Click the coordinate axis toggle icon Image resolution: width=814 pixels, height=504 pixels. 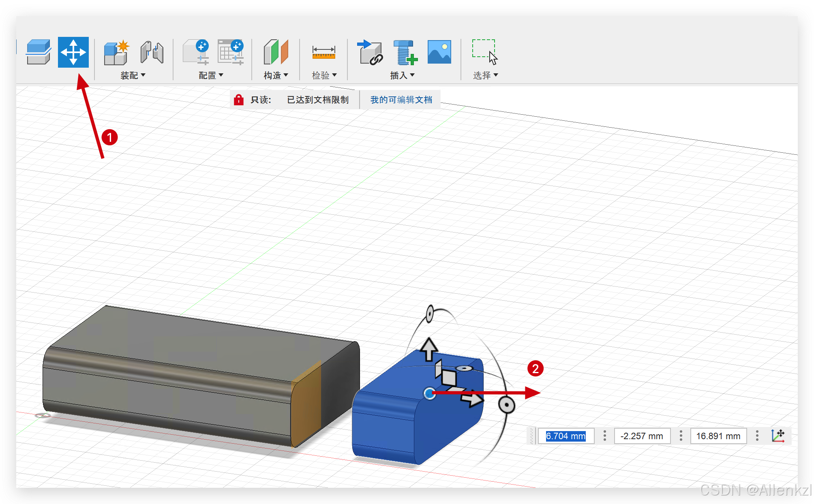[778, 436]
